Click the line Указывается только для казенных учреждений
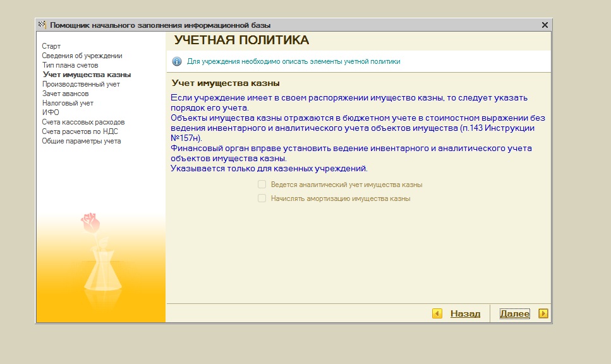 pyautogui.click(x=269, y=169)
